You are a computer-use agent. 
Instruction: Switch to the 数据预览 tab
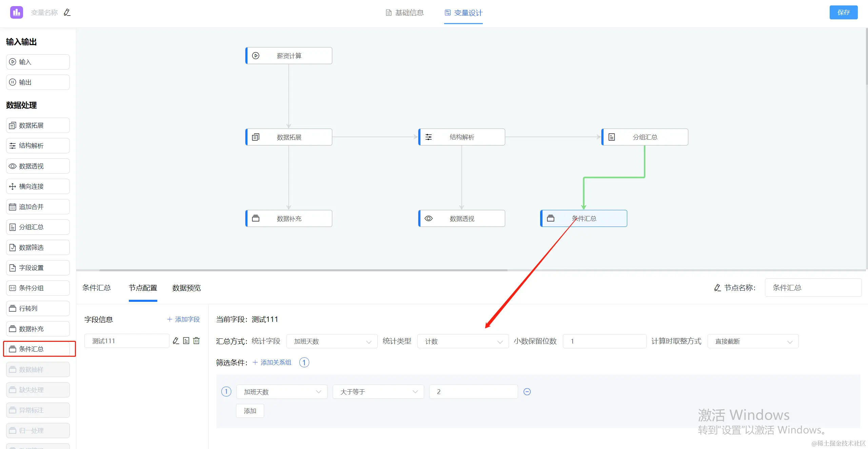(x=186, y=288)
